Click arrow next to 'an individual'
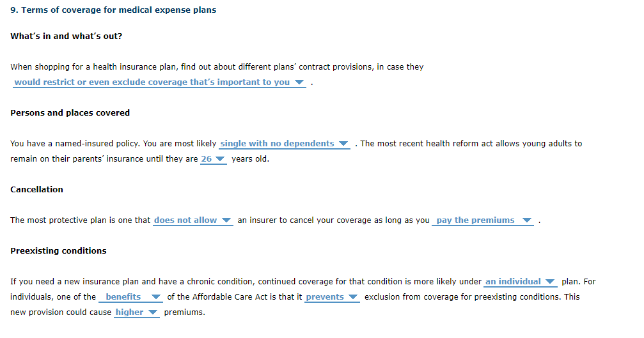Viewport: 644px width, 338px height. (551, 282)
